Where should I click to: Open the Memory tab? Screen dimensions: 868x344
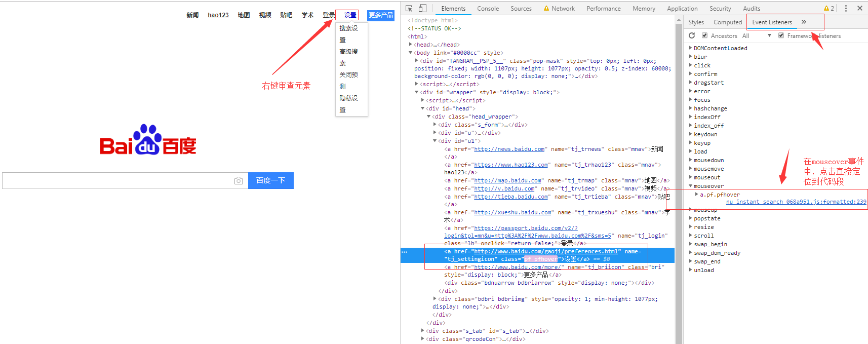point(644,9)
